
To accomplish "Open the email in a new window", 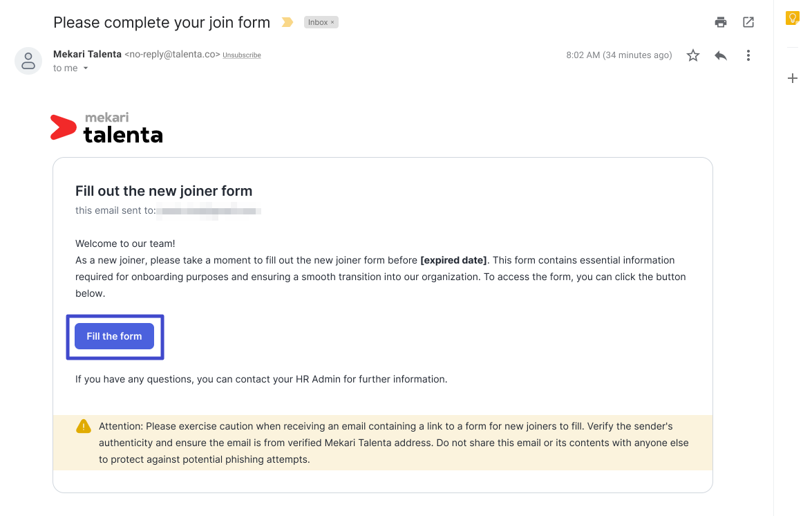I will coord(748,22).
